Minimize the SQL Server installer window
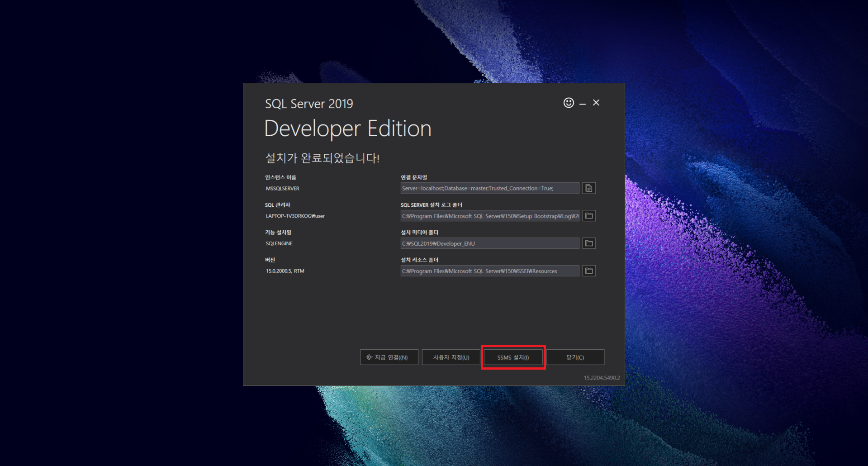 (x=583, y=104)
